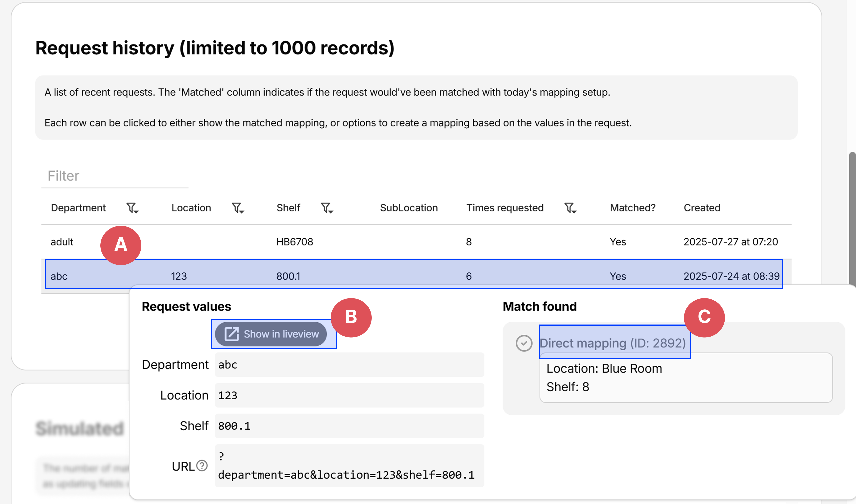This screenshot has width=856, height=504.
Task: Click the Shelf value field showing 800.1
Action: (349, 426)
